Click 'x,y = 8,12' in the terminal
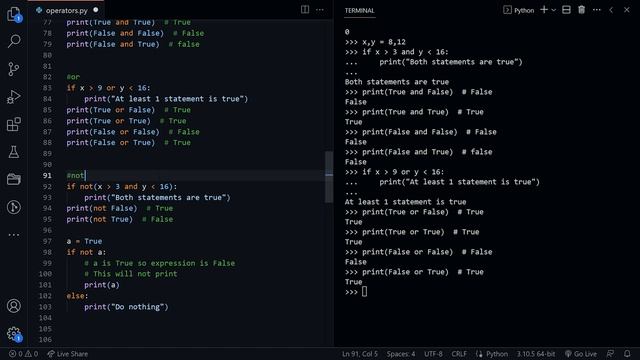This screenshot has width=640, height=360. pos(384,42)
